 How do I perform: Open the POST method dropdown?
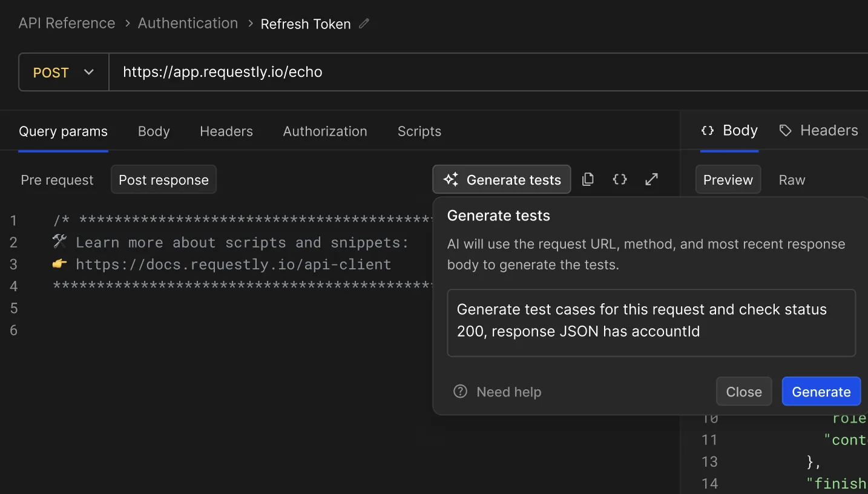64,73
